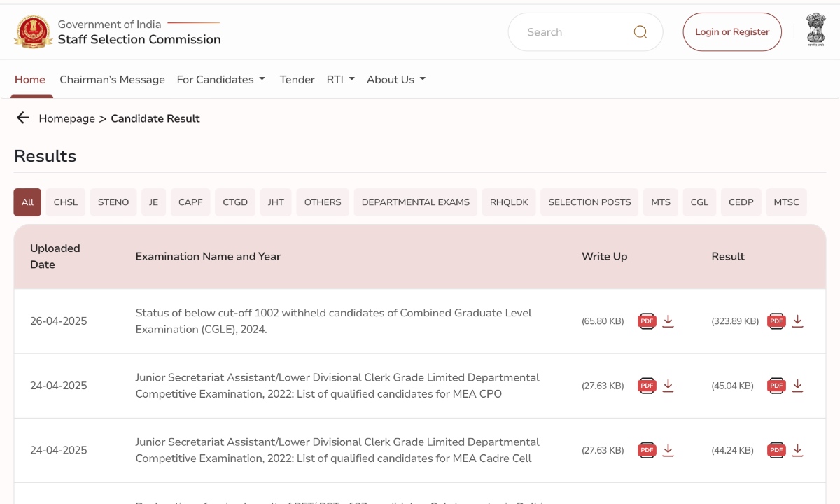The width and height of the screenshot is (840, 504).
Task: Filter results by CTGD
Action: coord(235,202)
